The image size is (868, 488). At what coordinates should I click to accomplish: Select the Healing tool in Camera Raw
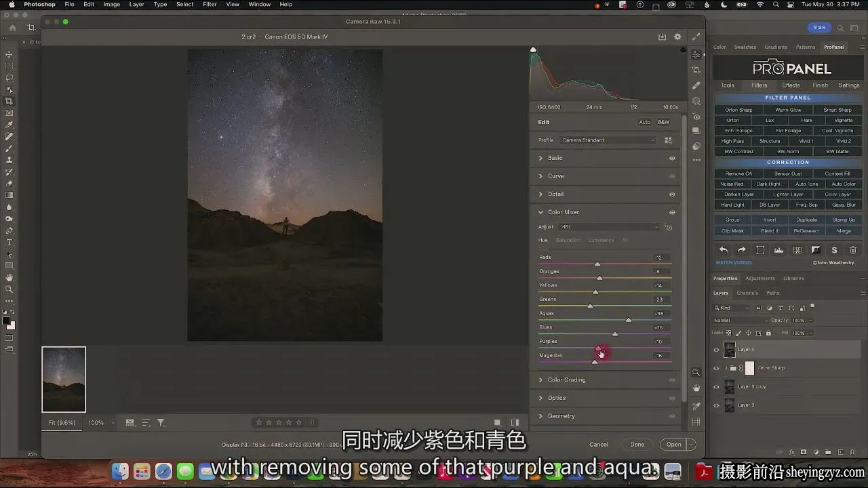[x=696, y=85]
